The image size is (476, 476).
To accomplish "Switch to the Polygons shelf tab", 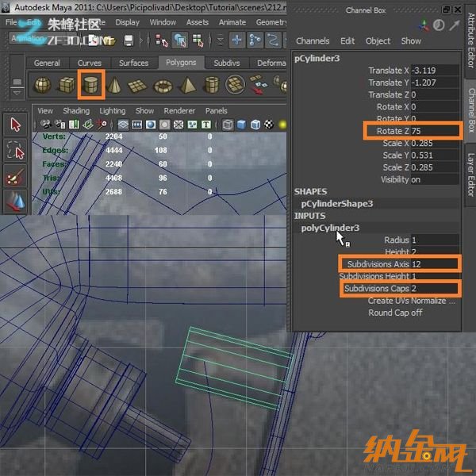I will coord(181,63).
